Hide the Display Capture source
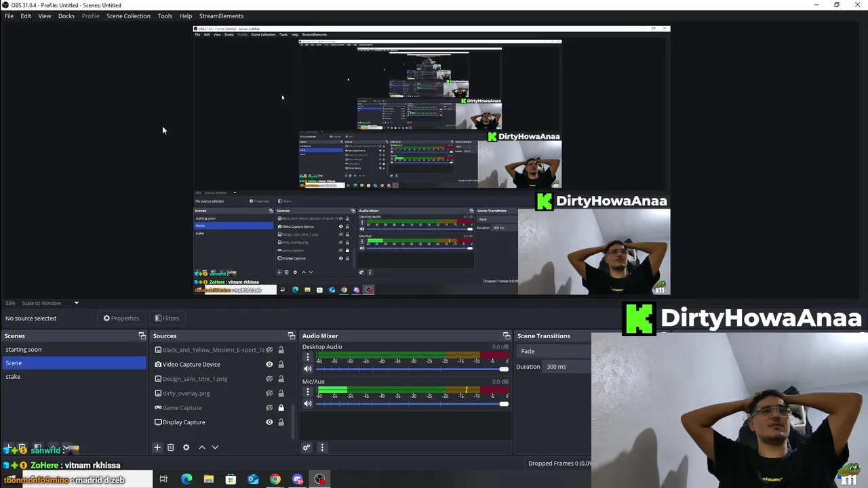The width and height of the screenshot is (868, 488). coord(269,422)
